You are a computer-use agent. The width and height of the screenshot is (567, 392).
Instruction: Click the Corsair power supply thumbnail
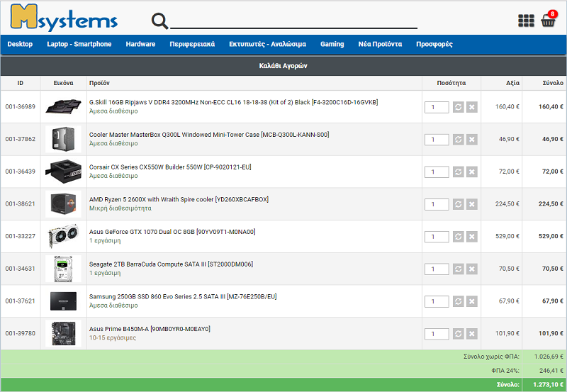point(63,172)
